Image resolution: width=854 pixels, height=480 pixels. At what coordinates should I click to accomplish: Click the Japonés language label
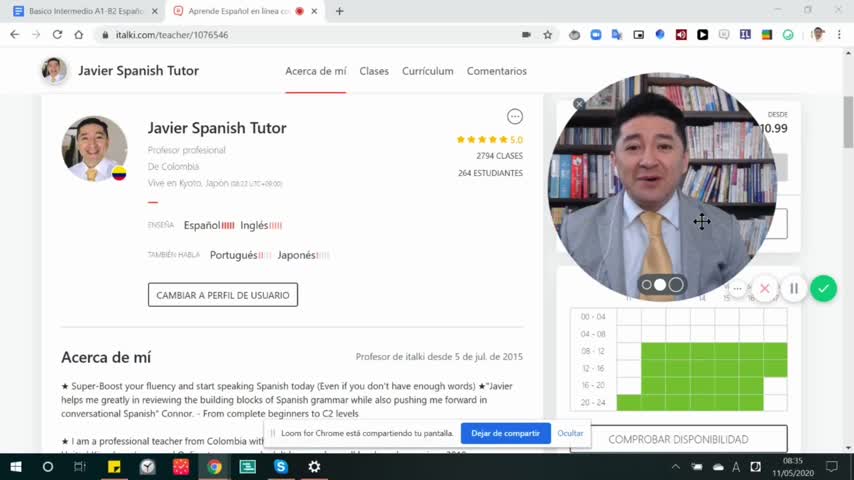296,255
